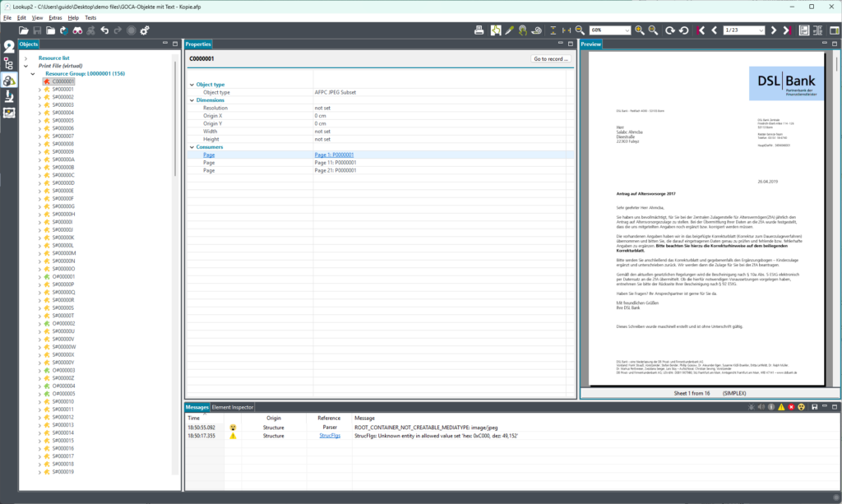Expand the Resource list tree node

coord(25,58)
